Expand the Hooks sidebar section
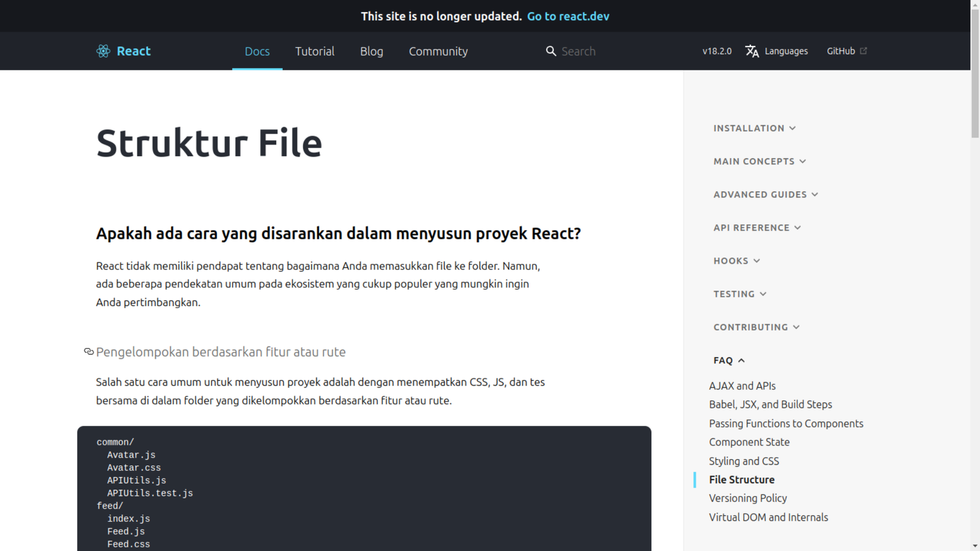 736,261
